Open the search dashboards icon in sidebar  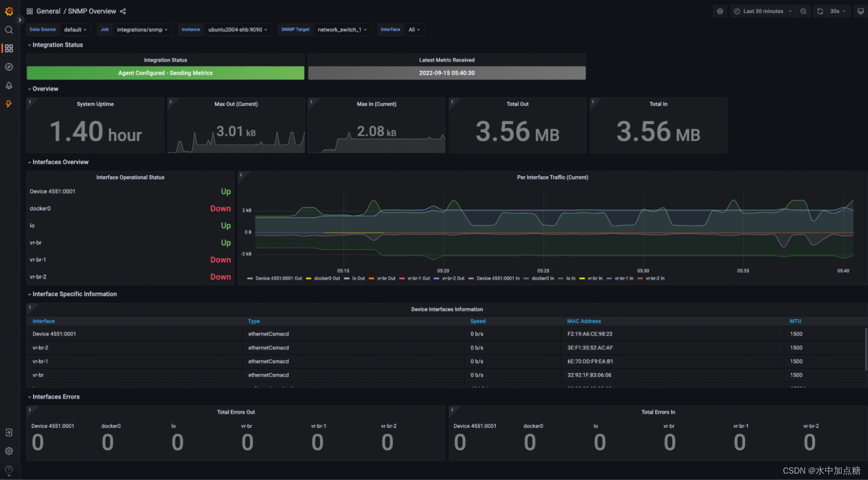[x=9, y=30]
